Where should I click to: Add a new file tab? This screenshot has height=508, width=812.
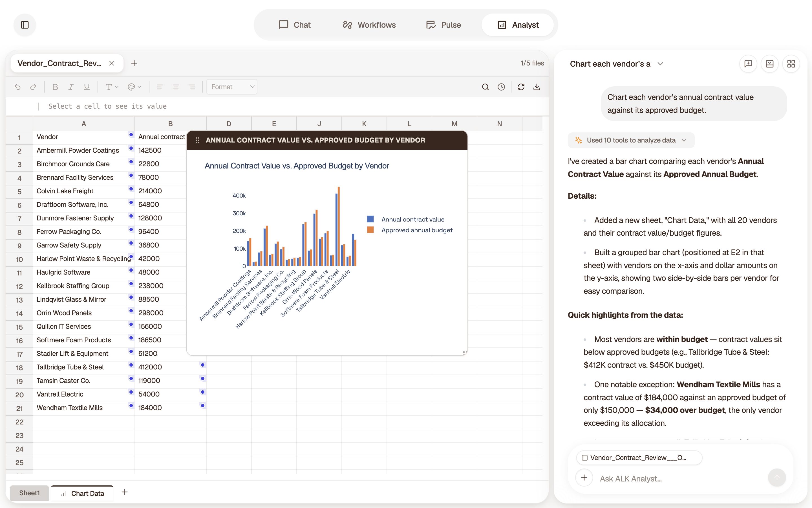tap(134, 63)
